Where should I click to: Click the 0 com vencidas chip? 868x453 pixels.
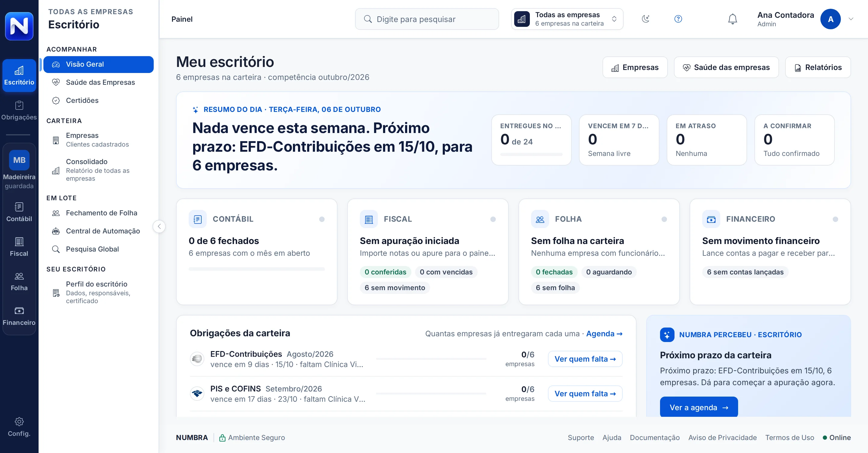click(446, 272)
